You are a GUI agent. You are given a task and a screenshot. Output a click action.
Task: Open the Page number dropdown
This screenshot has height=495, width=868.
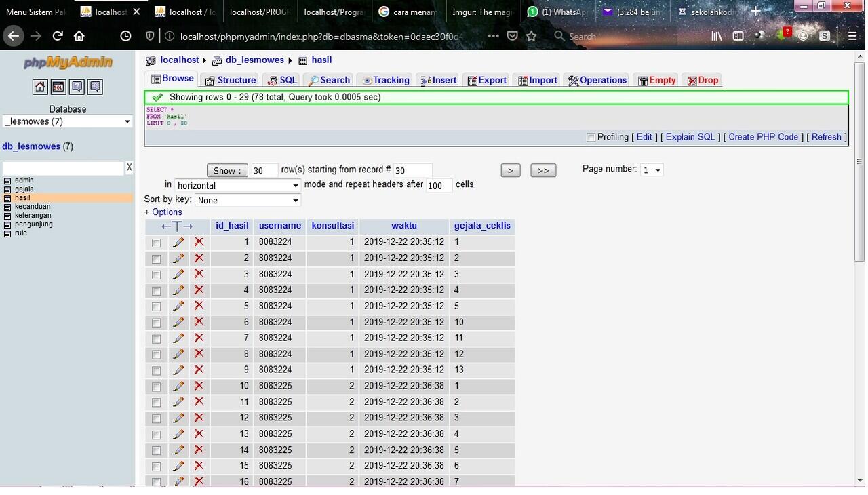click(x=652, y=170)
